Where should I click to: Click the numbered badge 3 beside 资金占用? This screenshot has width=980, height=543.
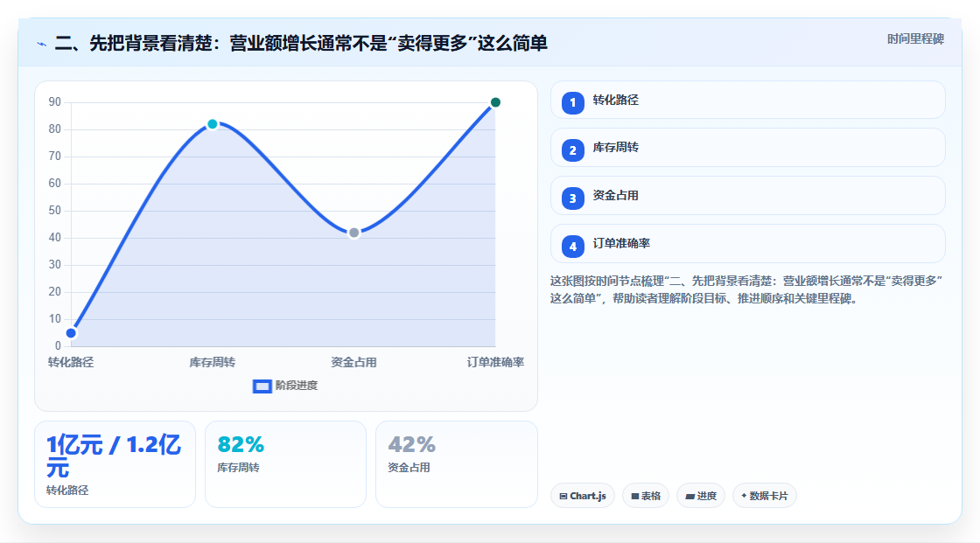pos(572,198)
